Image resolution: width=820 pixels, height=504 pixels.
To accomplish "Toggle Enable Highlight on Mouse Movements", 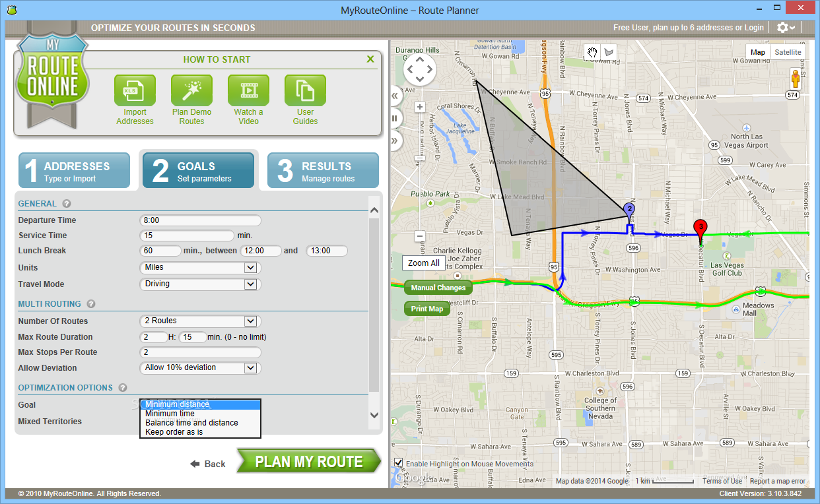I will [x=398, y=463].
